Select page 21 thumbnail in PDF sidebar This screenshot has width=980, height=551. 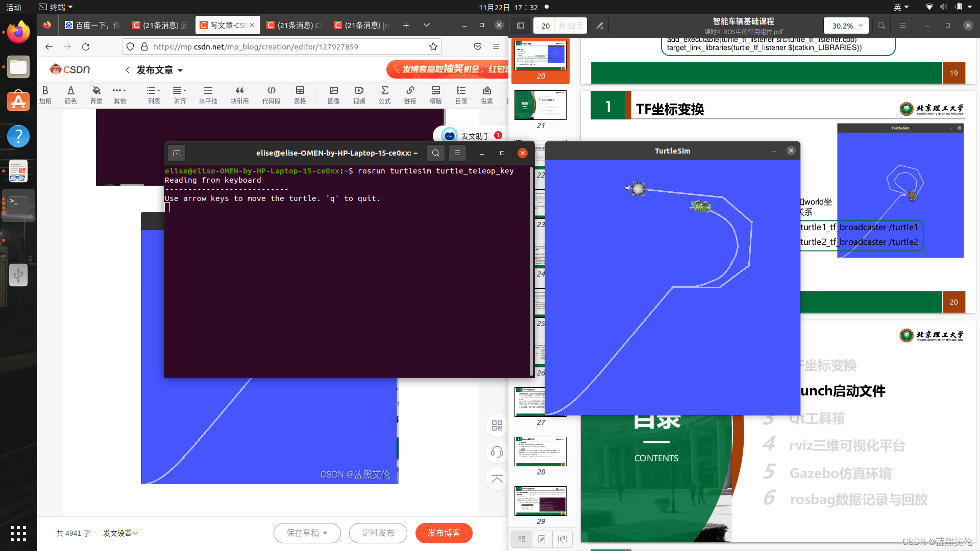point(540,105)
